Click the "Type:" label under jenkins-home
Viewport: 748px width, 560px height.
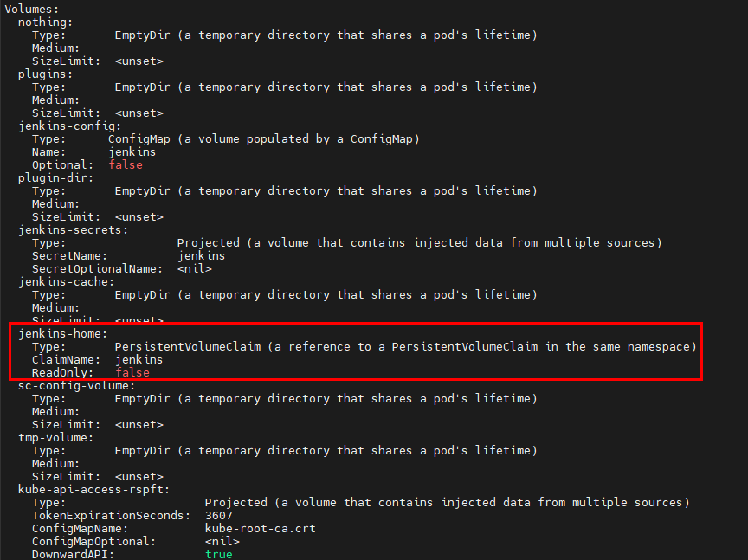(48, 347)
